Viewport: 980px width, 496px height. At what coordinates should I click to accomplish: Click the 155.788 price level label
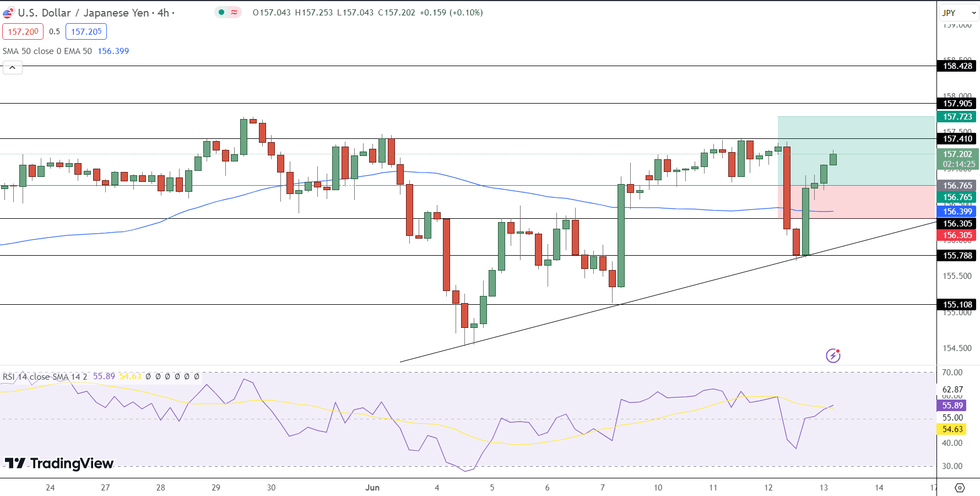point(957,256)
